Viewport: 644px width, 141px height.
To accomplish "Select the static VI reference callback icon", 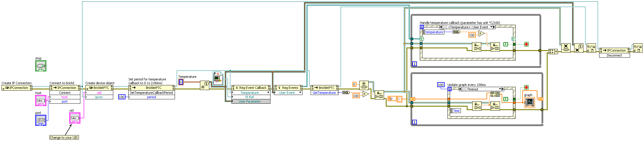I will coord(218,78).
